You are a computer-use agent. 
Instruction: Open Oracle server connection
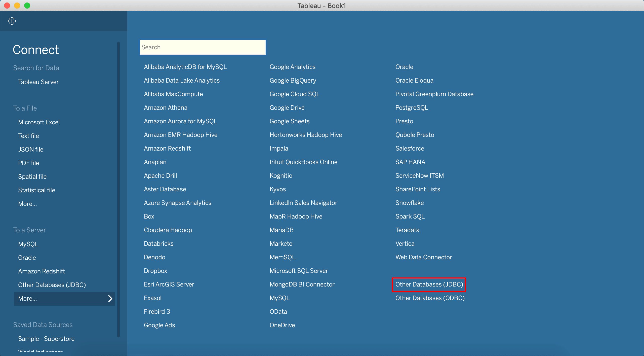[x=27, y=258]
